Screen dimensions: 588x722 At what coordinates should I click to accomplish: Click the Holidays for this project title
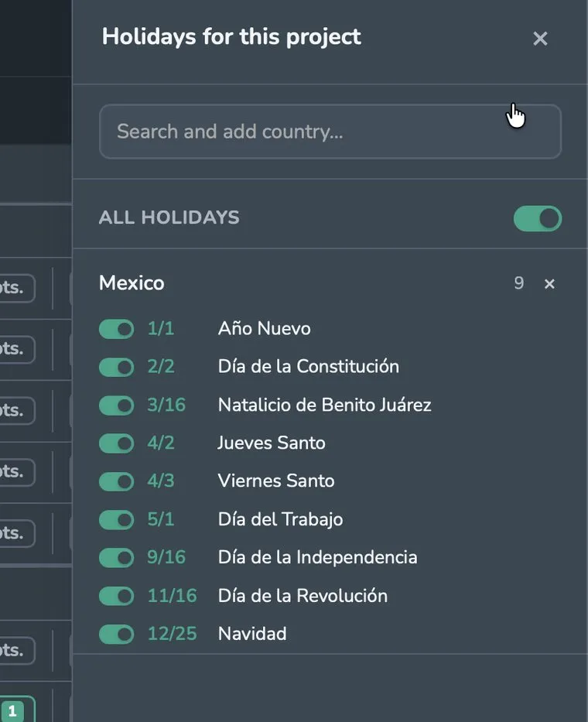(x=231, y=37)
